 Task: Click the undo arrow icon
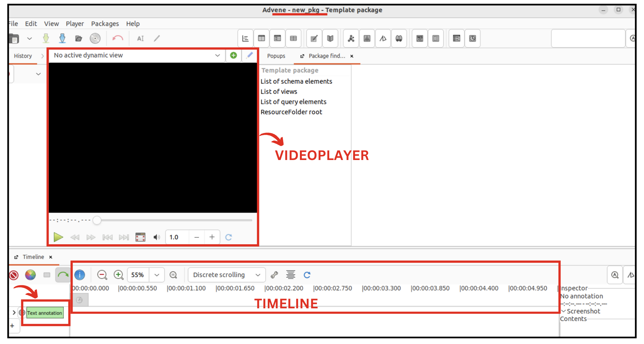pos(118,39)
